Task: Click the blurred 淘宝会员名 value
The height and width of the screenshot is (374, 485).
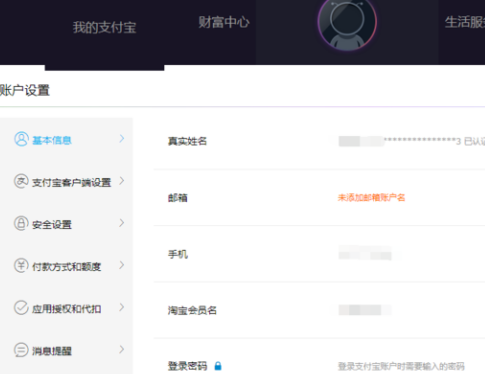Action: point(365,310)
